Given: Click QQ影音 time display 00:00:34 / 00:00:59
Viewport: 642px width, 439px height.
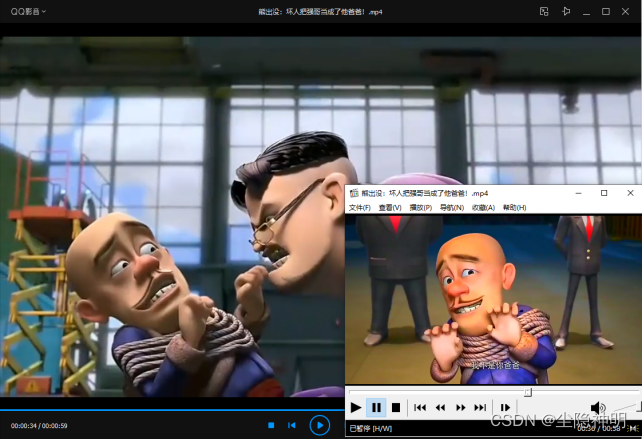Looking at the screenshot, I should (39, 426).
